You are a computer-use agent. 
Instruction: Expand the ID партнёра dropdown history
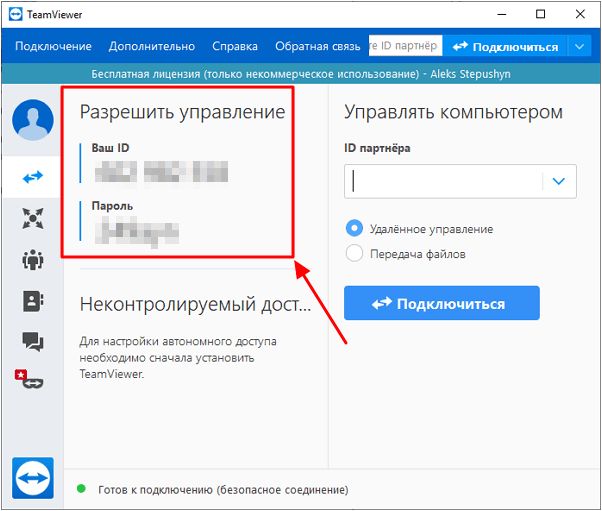pyautogui.click(x=558, y=181)
